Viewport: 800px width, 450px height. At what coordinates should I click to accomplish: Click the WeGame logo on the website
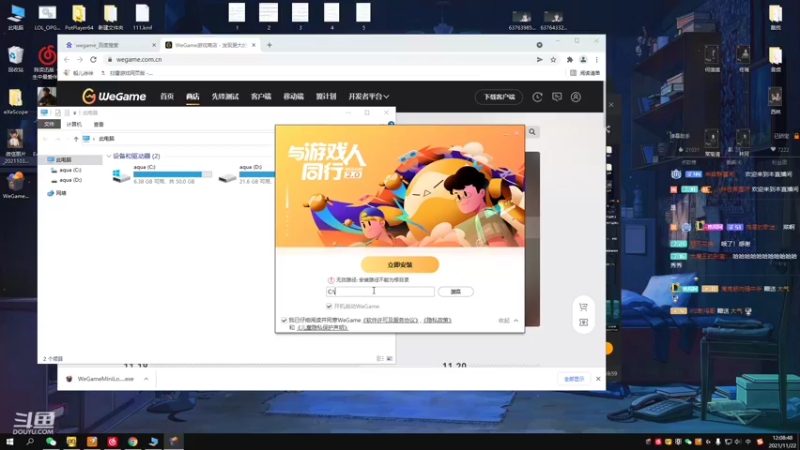(x=114, y=96)
